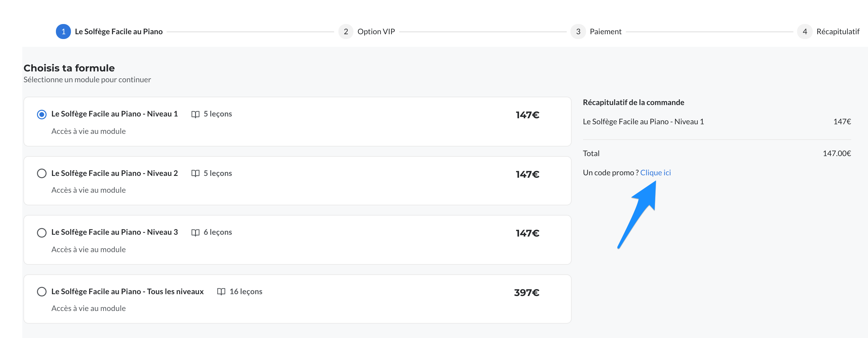Click step 1 circle in progress bar
This screenshot has width=868, height=338.
click(x=63, y=32)
